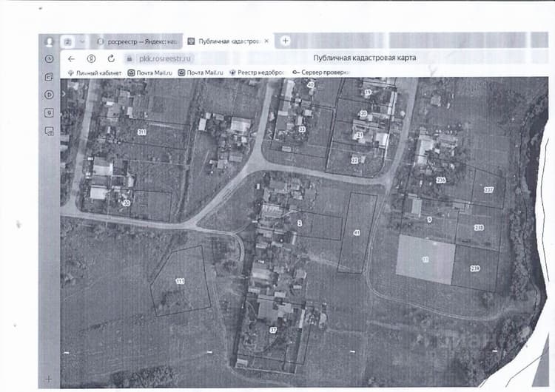Select the highlighted parcel 11 on map
Image resolution: width=555 pixels, height=392 pixels.
click(x=425, y=260)
